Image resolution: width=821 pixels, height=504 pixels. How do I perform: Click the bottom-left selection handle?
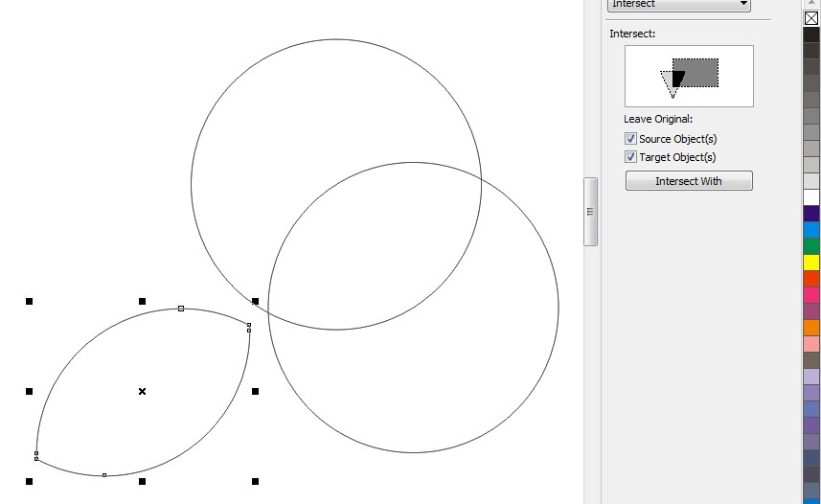point(30,481)
